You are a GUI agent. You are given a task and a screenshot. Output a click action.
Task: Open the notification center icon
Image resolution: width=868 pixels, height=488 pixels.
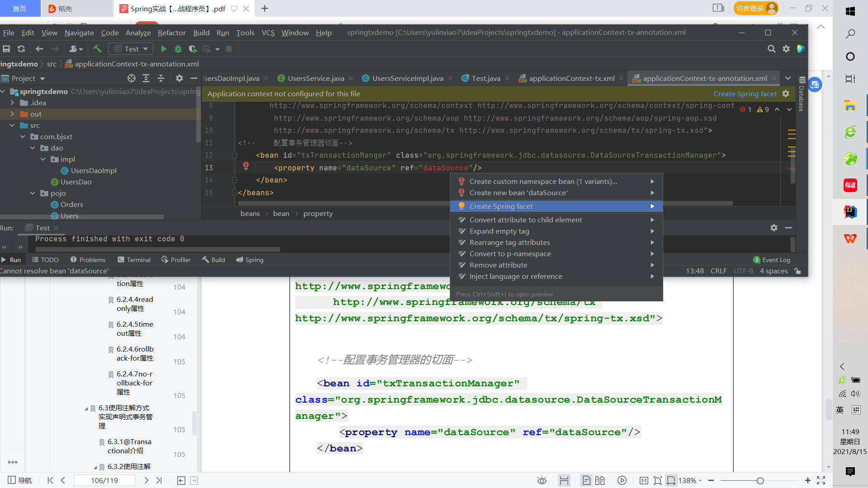point(850,471)
